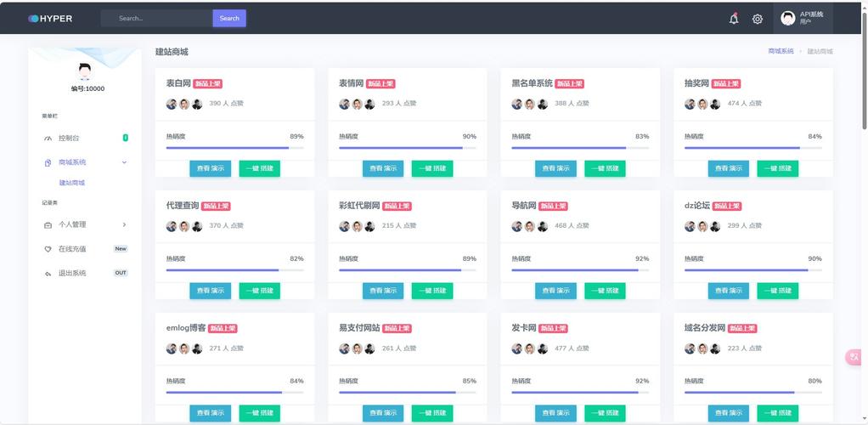Click the green badge beside 控制台

click(x=125, y=138)
